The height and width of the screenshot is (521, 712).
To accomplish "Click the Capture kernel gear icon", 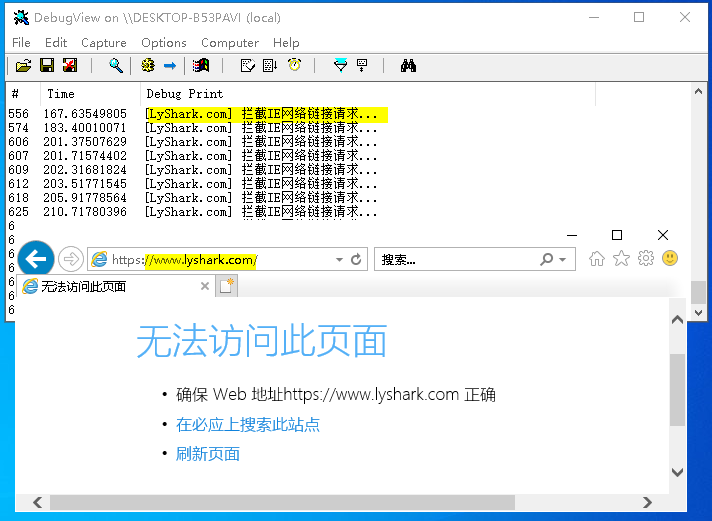I will (148, 65).
